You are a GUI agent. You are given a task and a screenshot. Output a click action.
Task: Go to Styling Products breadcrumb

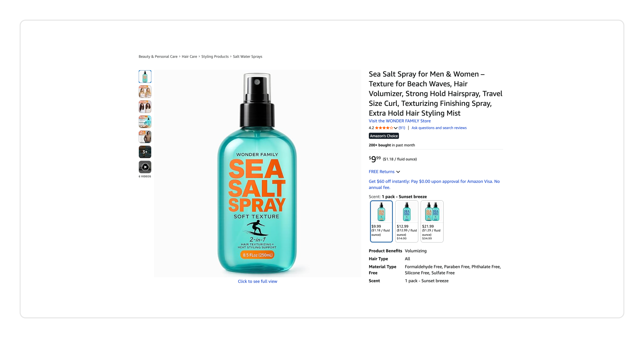click(215, 56)
